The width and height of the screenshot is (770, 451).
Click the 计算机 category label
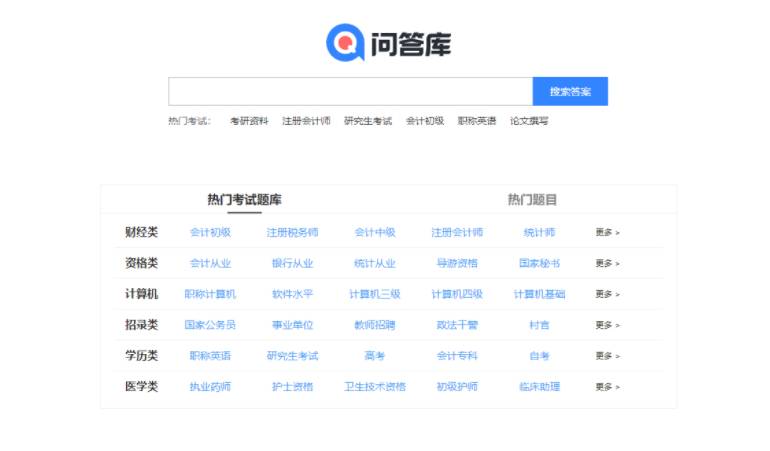141,294
